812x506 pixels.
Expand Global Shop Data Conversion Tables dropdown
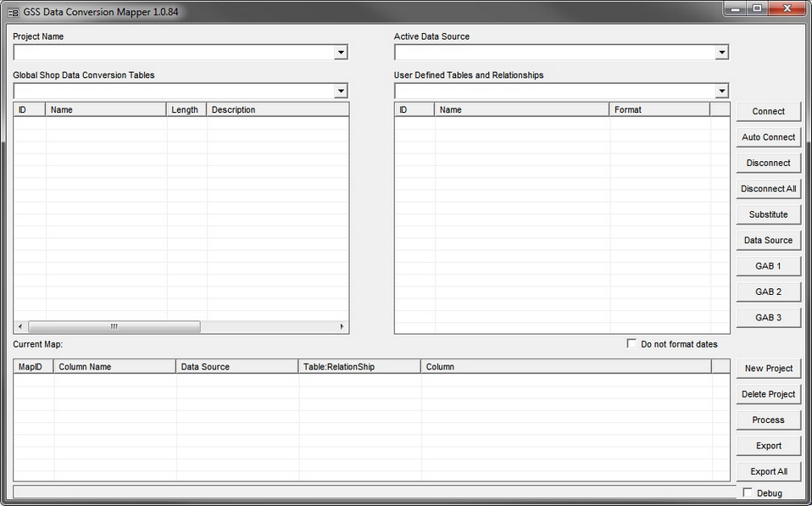[340, 92]
